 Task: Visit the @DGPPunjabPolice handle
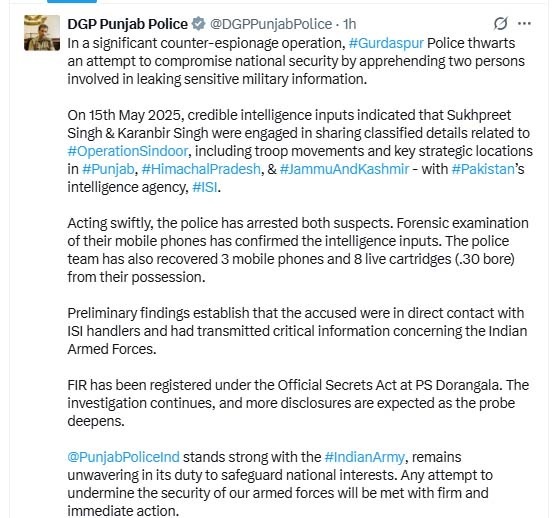(271, 24)
